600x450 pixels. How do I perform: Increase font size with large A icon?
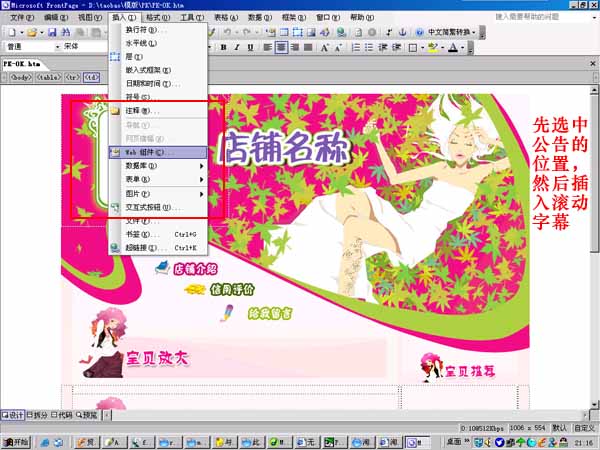point(325,47)
